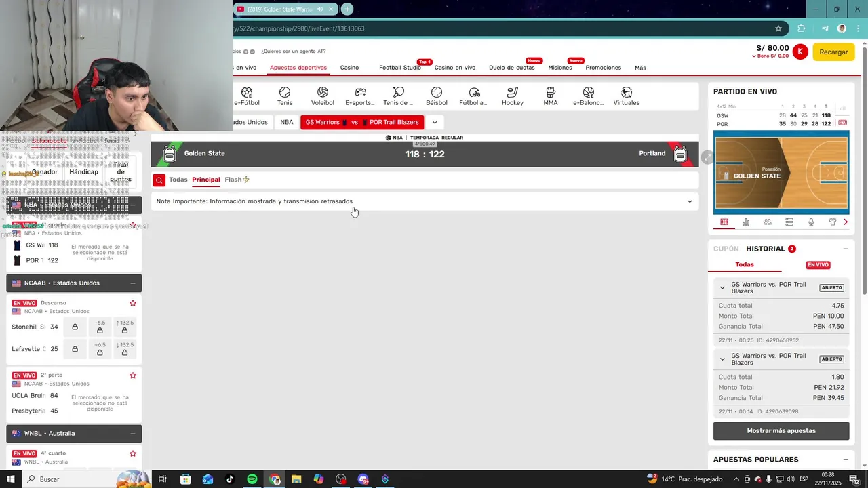Switch to the CUPÓN tab

[726, 249]
